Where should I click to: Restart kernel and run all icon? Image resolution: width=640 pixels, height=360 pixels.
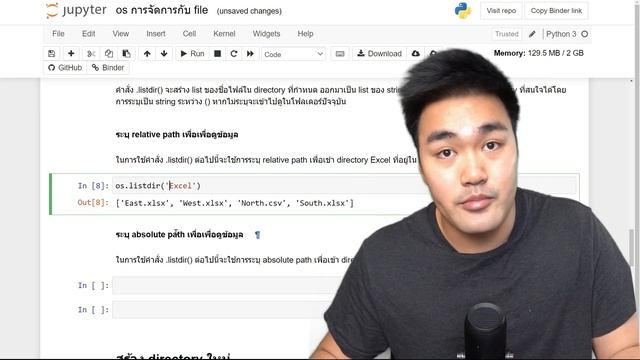tap(250, 53)
